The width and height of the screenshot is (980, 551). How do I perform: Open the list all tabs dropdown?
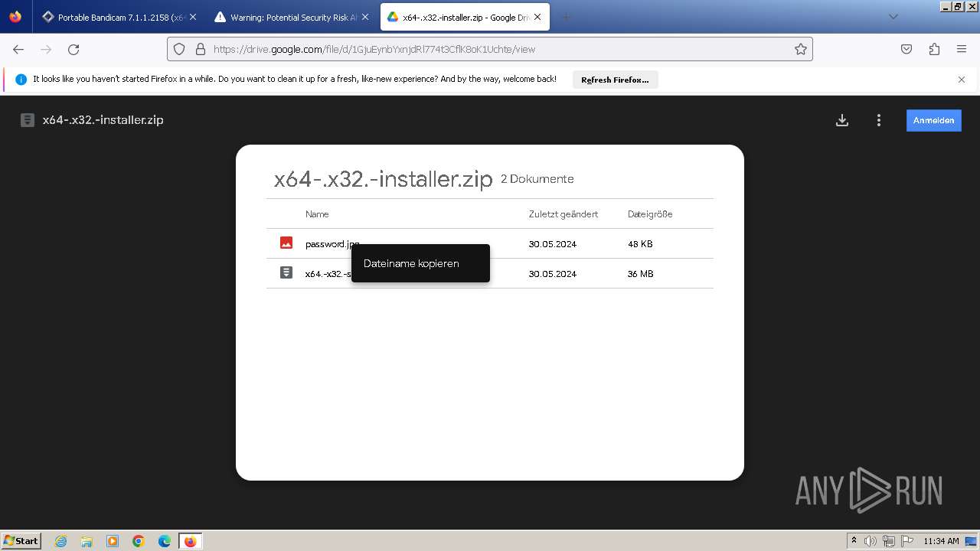pyautogui.click(x=893, y=17)
